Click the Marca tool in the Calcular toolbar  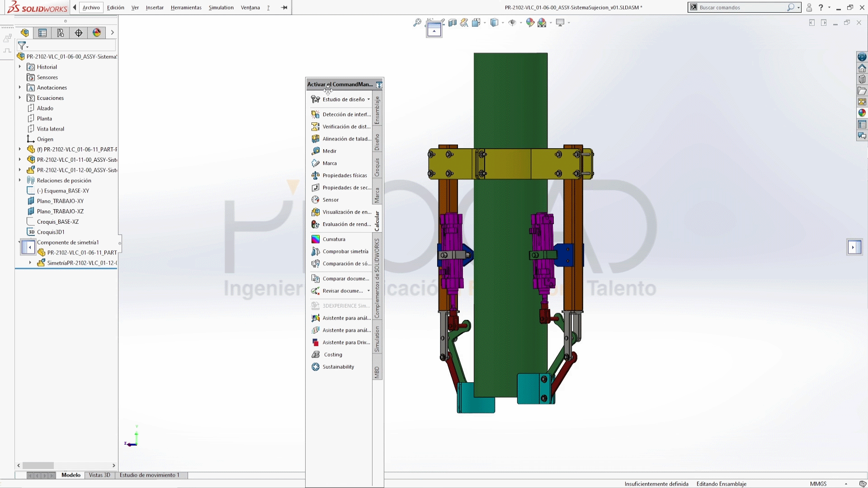[324, 163]
